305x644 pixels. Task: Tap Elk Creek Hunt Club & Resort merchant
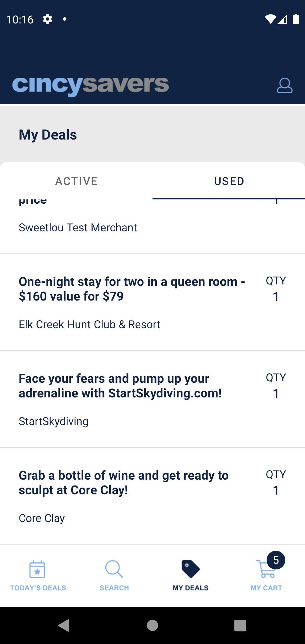click(89, 324)
